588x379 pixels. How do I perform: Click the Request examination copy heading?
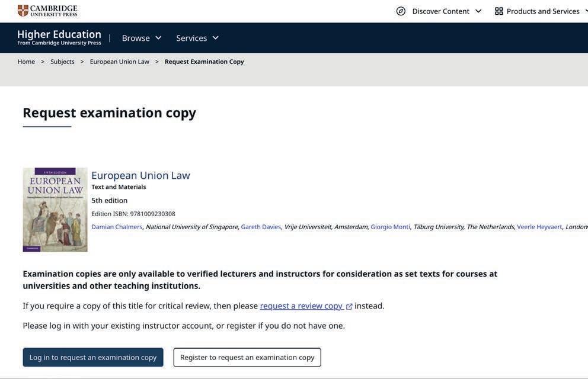tap(109, 113)
